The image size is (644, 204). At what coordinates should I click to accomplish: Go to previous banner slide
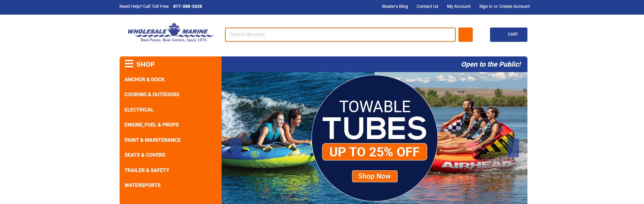tap(236, 148)
